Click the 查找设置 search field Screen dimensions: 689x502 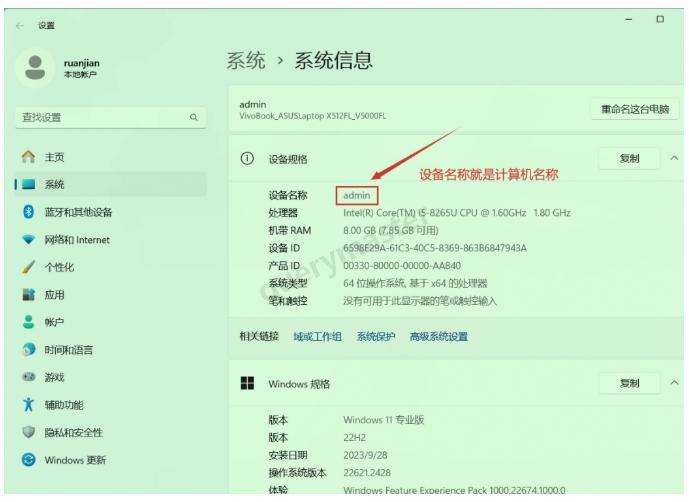tap(111, 117)
